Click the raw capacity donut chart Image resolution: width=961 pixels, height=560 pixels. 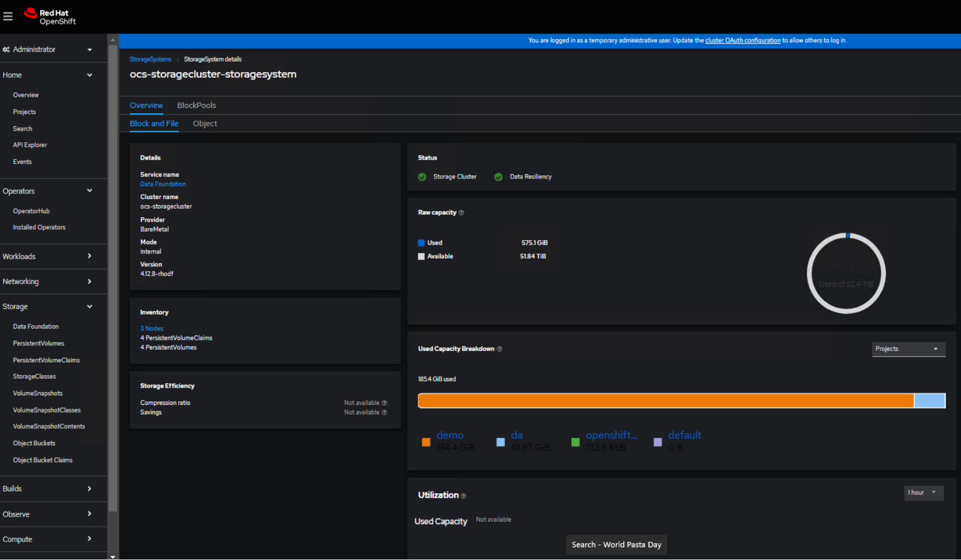pyautogui.click(x=846, y=273)
